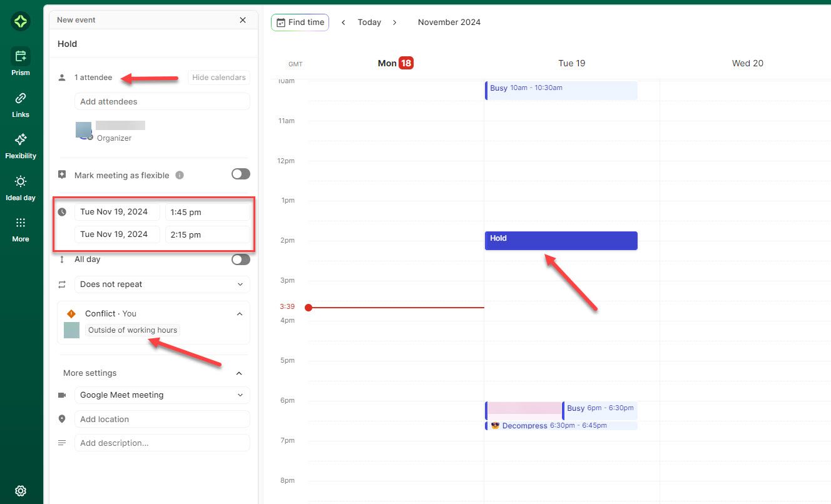
Task: Open the Prism panel in sidebar
Action: click(21, 61)
